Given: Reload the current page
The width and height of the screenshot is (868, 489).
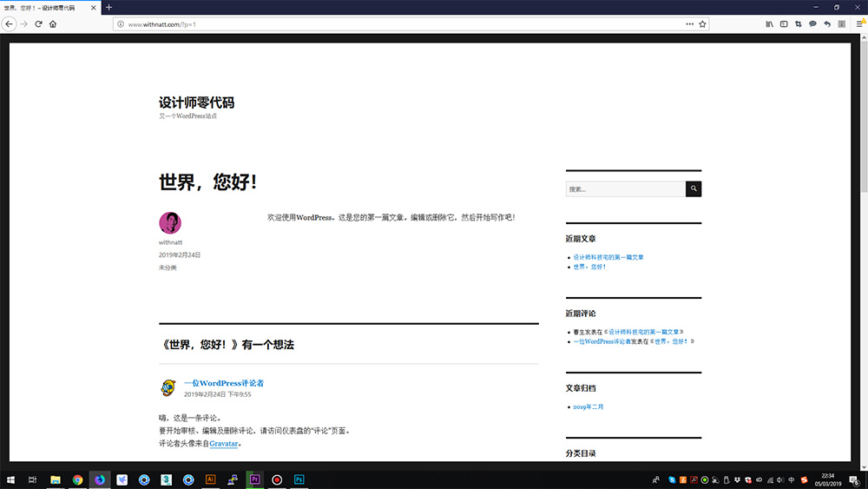Looking at the screenshot, I should tap(38, 23).
